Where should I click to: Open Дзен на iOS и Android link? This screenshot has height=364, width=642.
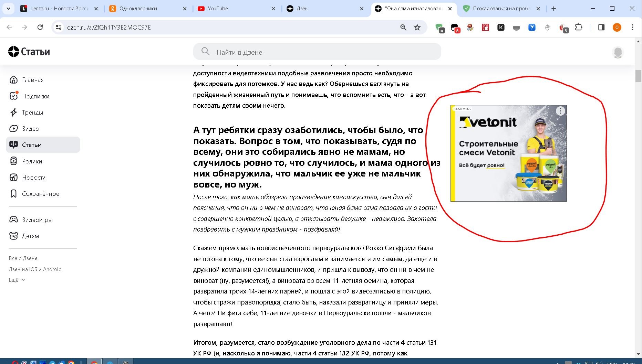pyautogui.click(x=35, y=269)
